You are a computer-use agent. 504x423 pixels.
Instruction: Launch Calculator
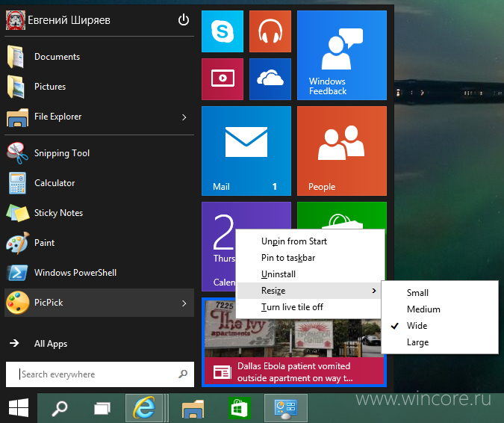pyautogui.click(x=99, y=183)
